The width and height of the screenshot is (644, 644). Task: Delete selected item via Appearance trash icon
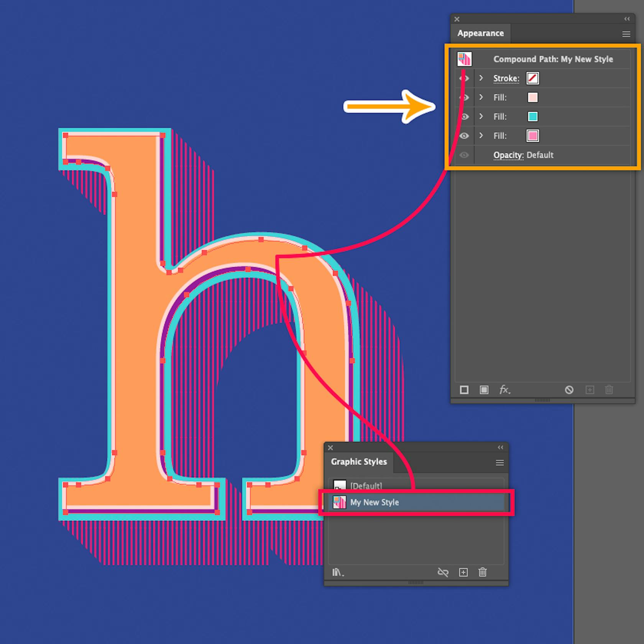pyautogui.click(x=609, y=390)
